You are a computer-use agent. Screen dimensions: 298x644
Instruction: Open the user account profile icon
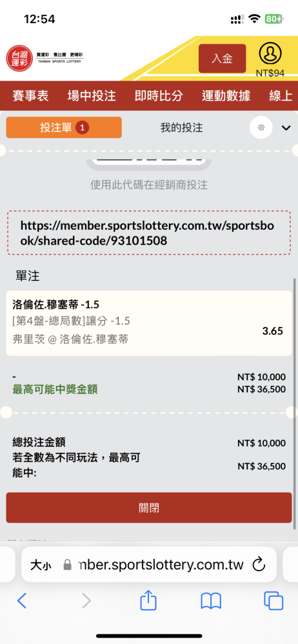[x=270, y=54]
